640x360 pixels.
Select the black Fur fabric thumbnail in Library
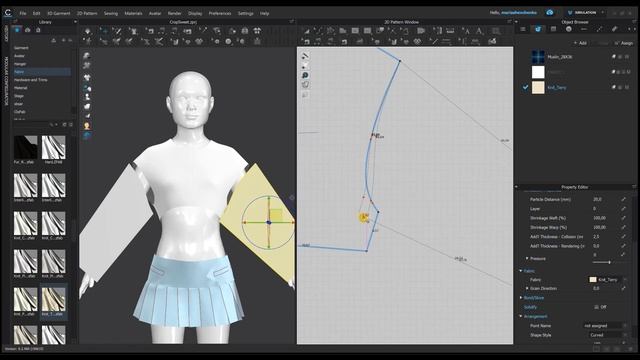[x=25, y=147]
